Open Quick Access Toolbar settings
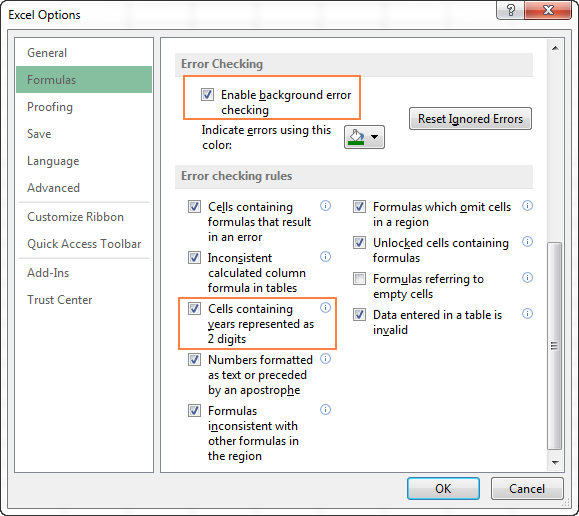 pyautogui.click(x=84, y=244)
